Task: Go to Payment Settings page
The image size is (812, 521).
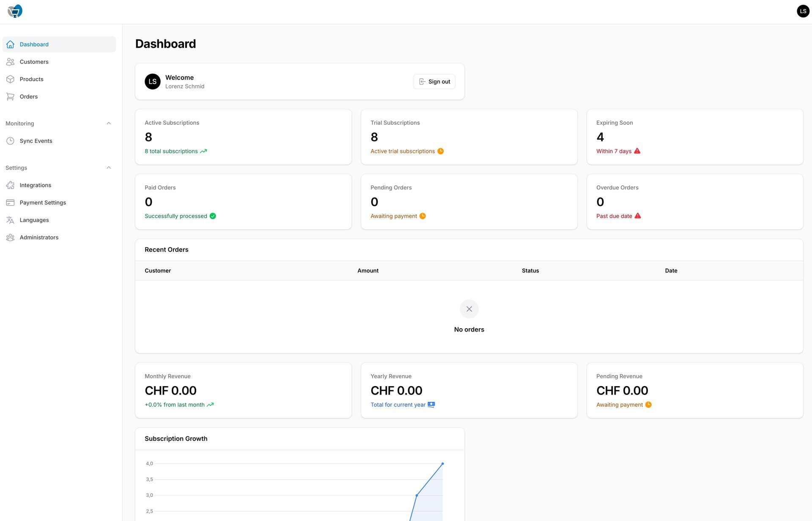Action: click(43, 203)
